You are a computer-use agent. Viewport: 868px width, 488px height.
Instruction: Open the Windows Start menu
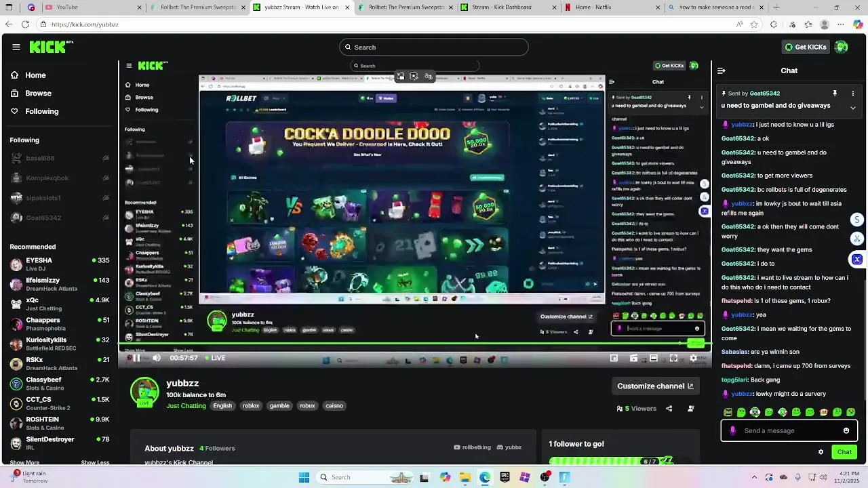304,477
